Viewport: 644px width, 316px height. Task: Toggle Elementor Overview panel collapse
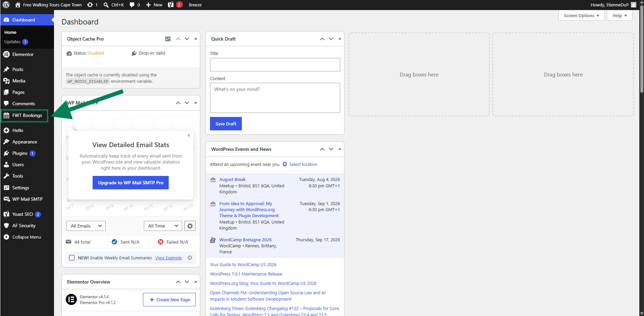click(x=196, y=282)
